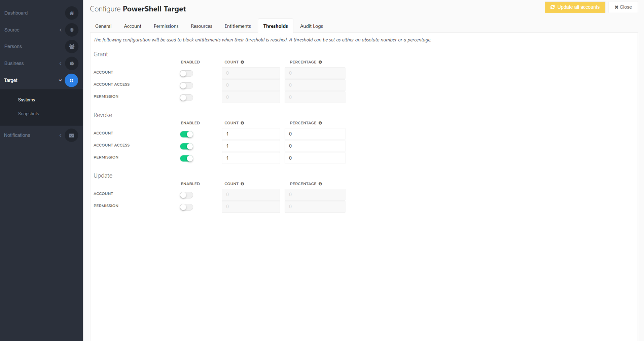Click Revoke ACCOUNT ACCESS percentage field

coord(315,146)
